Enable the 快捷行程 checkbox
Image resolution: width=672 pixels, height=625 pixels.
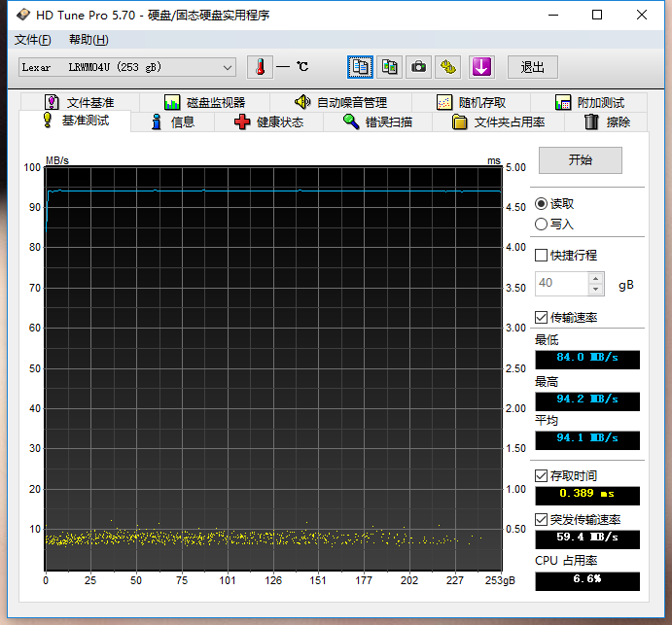(542, 256)
